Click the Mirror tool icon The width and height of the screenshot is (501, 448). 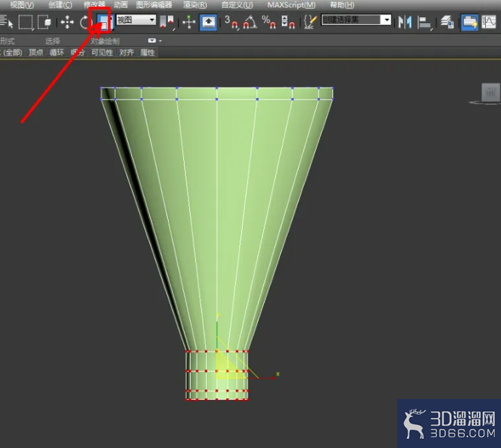tap(405, 22)
